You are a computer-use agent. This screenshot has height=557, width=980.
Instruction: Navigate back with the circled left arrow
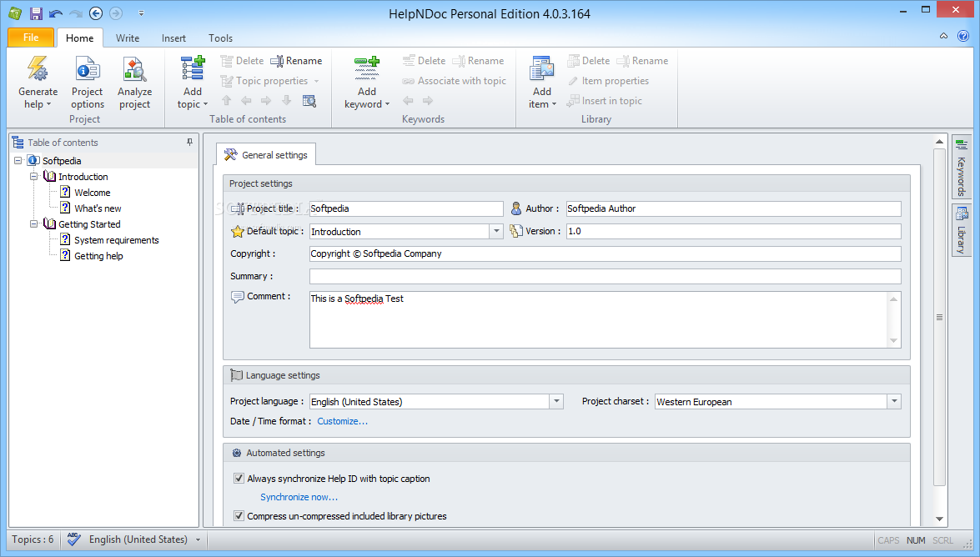(x=96, y=13)
